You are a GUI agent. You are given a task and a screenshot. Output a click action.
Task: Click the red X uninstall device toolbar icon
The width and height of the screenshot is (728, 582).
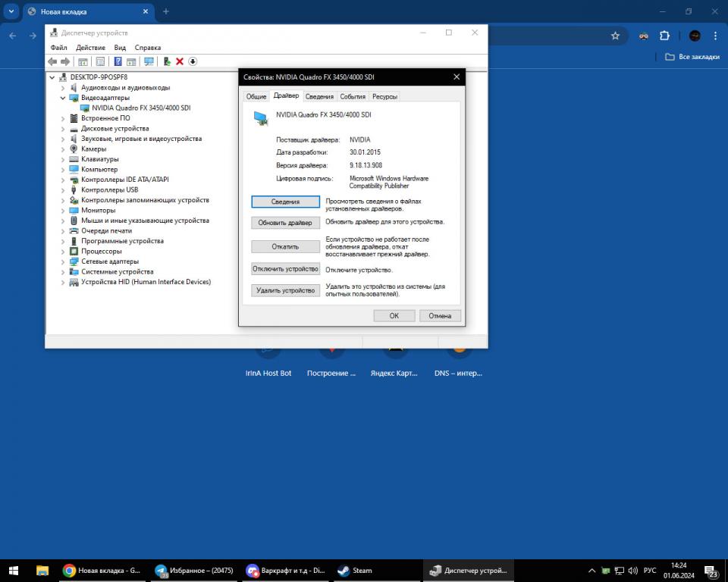(180, 61)
